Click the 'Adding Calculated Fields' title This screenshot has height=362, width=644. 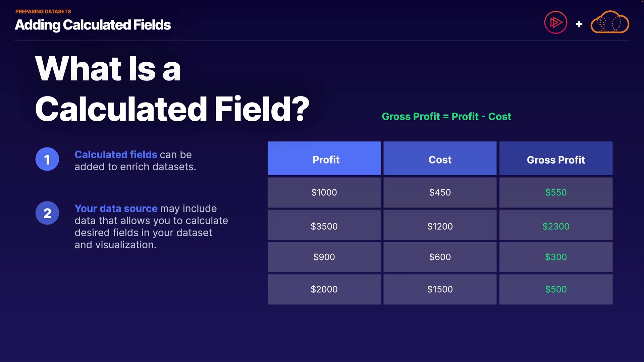coord(93,25)
